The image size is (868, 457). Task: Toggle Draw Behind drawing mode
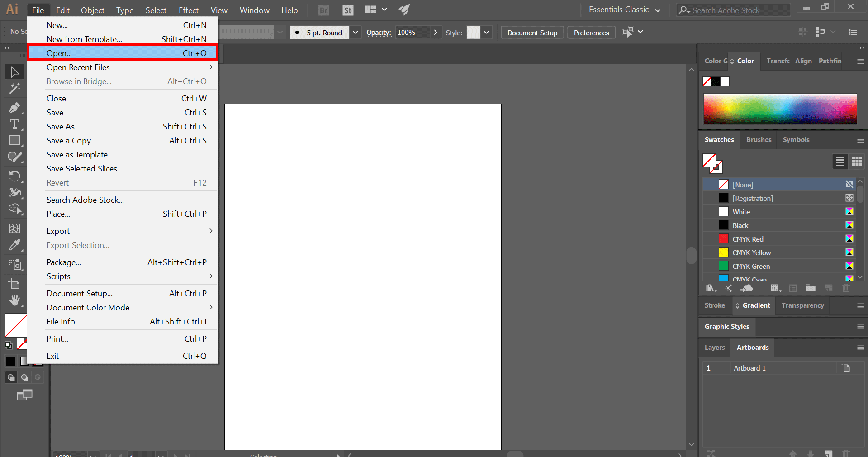tap(24, 377)
